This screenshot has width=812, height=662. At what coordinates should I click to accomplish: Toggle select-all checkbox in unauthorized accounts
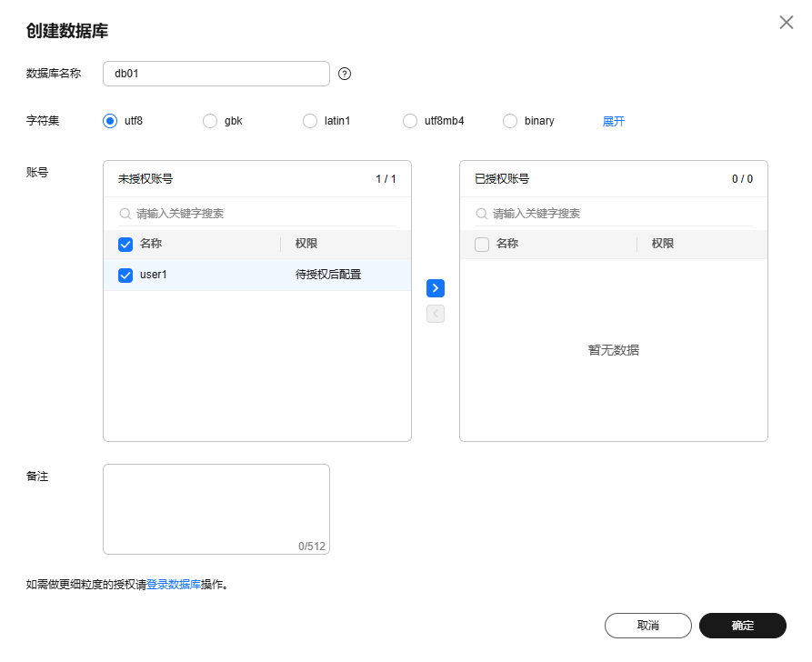click(125, 244)
